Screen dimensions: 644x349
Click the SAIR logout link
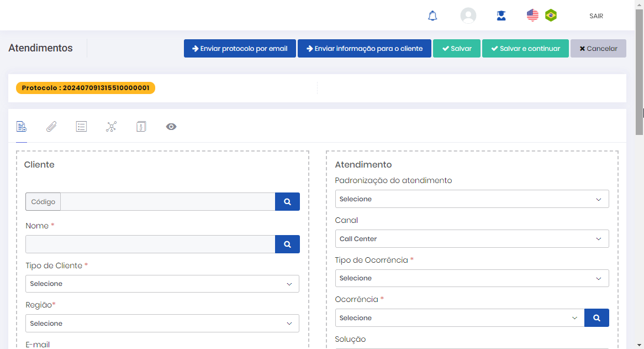[596, 16]
